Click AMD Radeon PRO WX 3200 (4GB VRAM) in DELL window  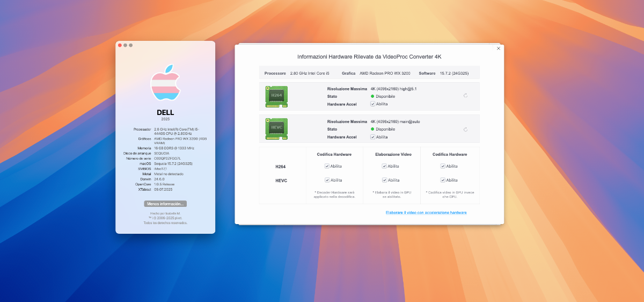point(180,141)
